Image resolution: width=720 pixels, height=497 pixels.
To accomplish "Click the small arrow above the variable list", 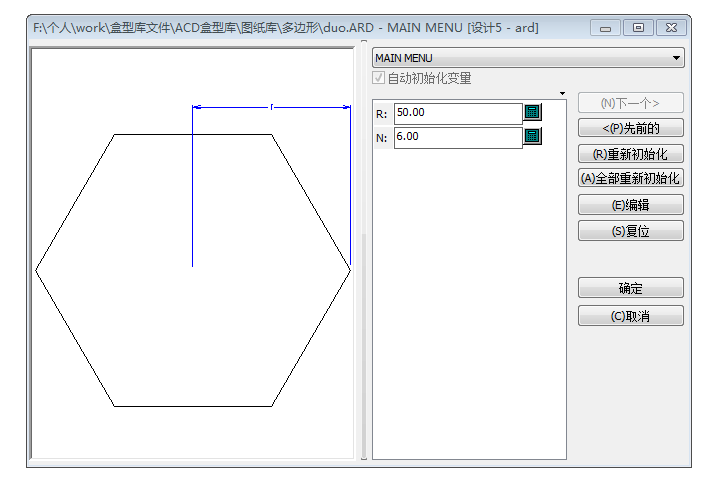I will click(x=563, y=94).
